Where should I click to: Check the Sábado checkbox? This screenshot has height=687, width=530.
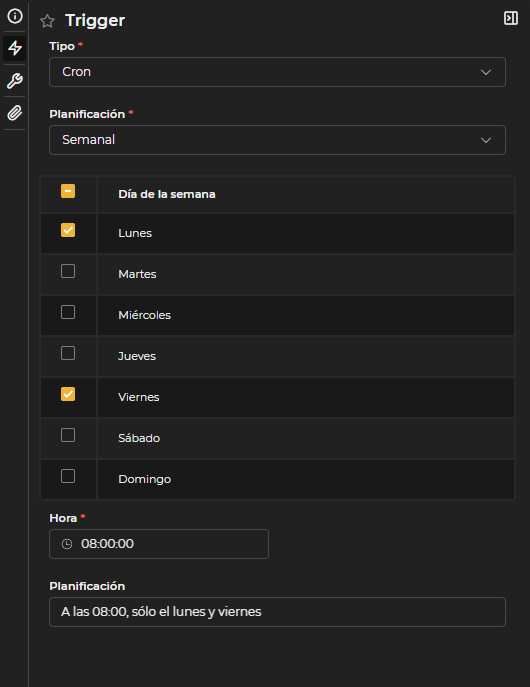pyautogui.click(x=68, y=435)
